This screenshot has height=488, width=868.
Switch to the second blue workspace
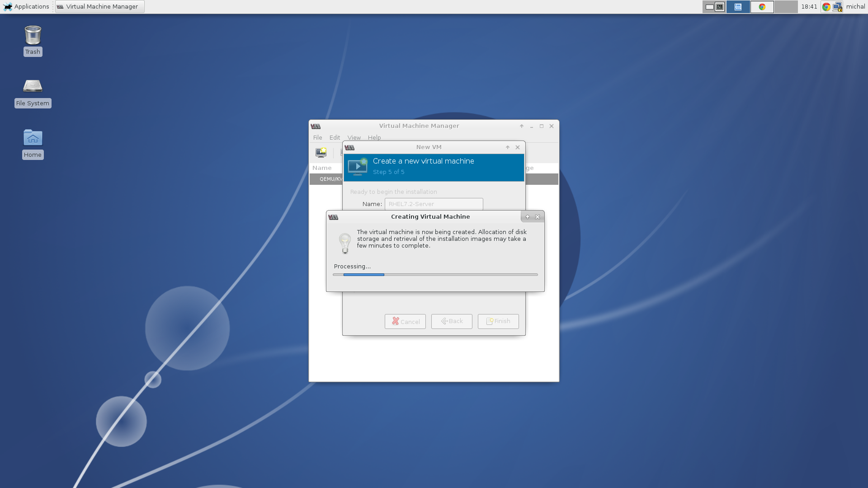(738, 7)
